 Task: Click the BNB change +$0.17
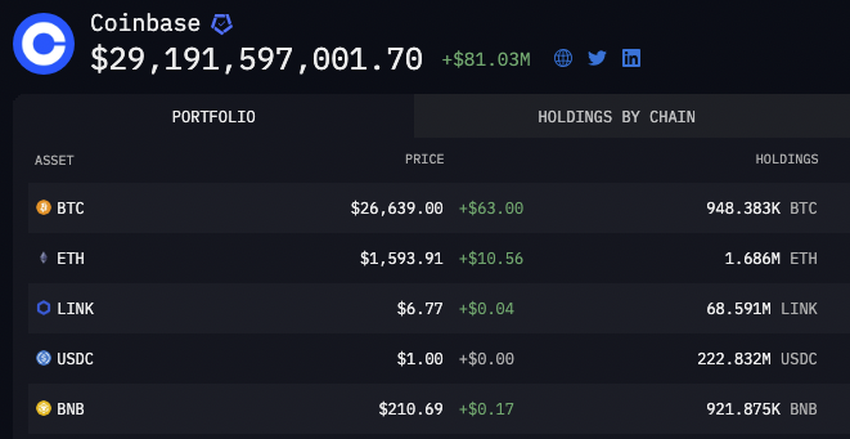tap(486, 409)
